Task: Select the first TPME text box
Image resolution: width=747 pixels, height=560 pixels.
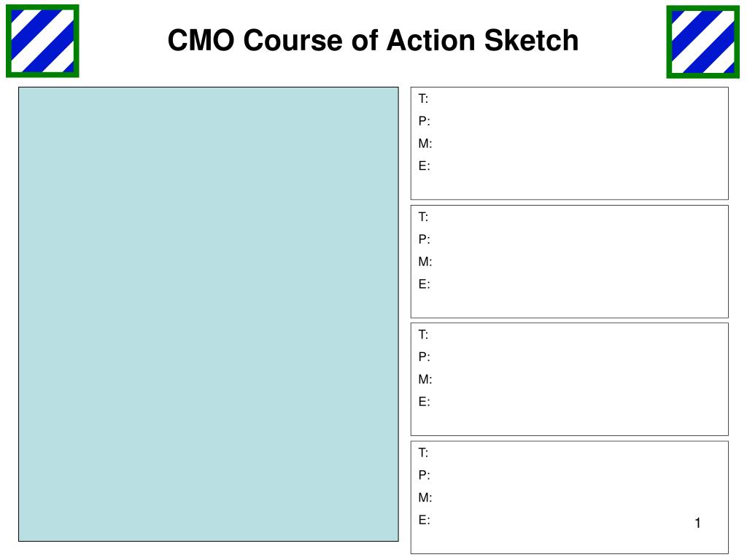Action: [569, 144]
